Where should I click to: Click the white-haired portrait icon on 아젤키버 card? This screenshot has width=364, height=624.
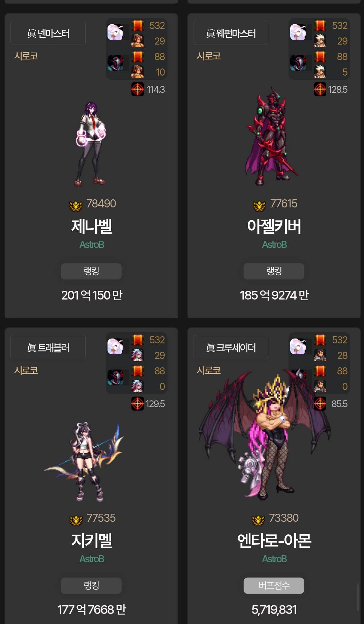tap(298, 32)
